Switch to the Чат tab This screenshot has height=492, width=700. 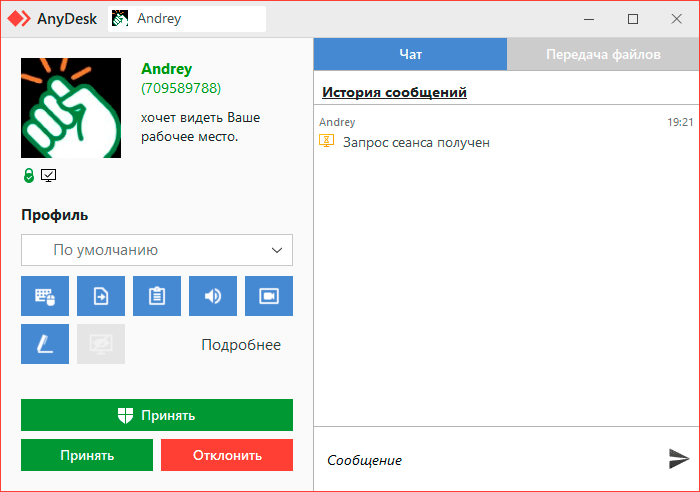410,54
